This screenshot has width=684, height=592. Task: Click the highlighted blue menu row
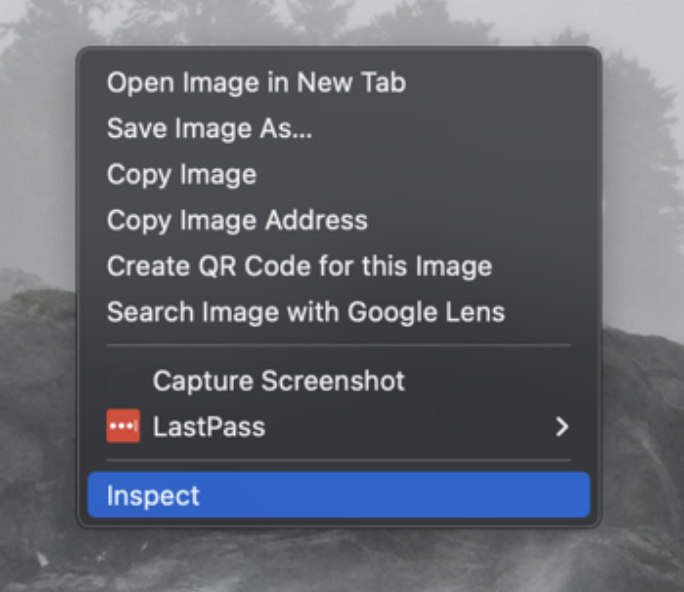[338, 496]
